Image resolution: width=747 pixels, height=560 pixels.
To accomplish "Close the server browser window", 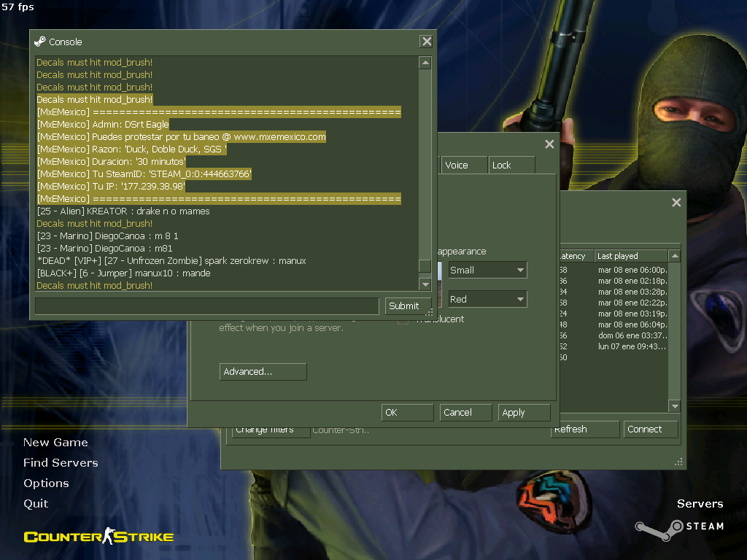I will pyautogui.click(x=676, y=203).
